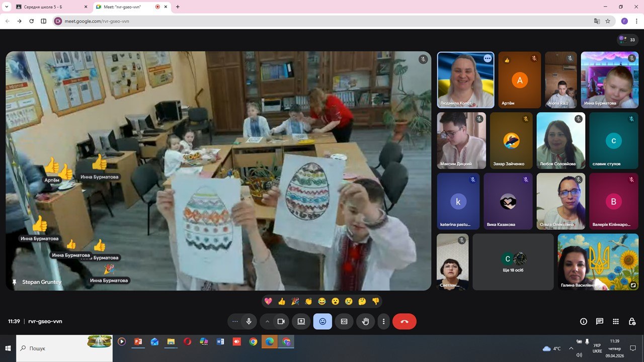The image size is (644, 362).
Task: Hide the emoji reactions bar via smiley button
Action: tap(323, 321)
